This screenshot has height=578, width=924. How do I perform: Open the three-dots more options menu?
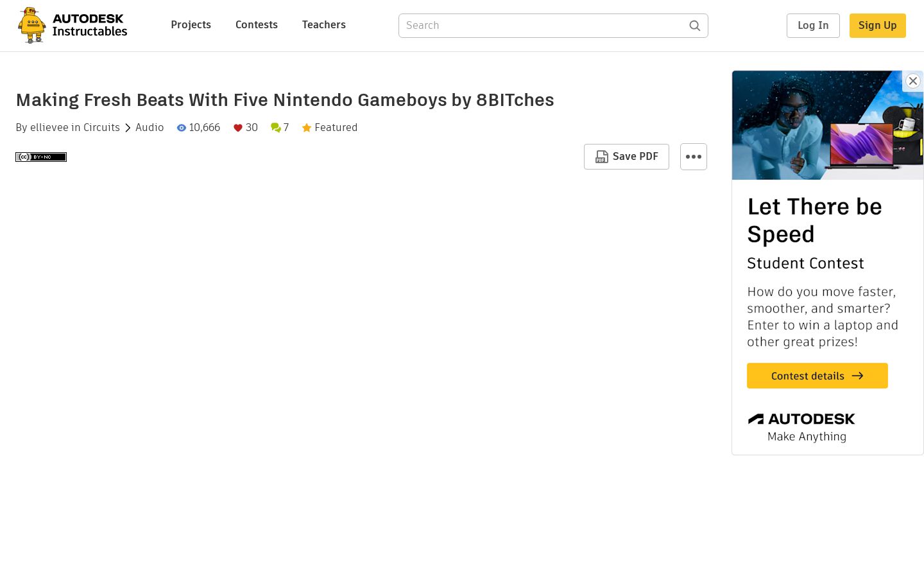[694, 157]
